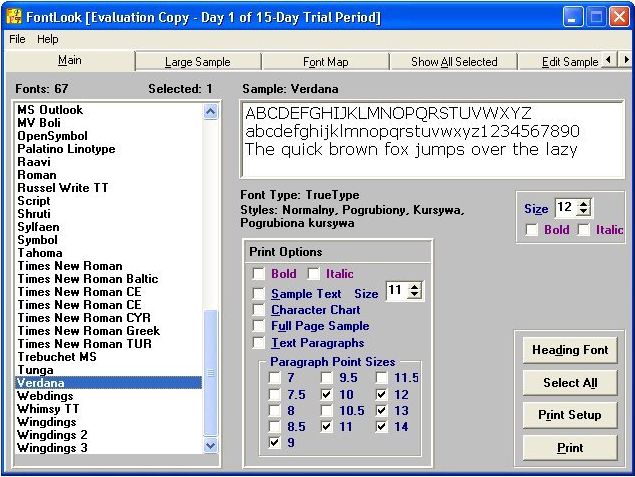Click the print Size 11 input field
The width and height of the screenshot is (635, 477).
397,291
